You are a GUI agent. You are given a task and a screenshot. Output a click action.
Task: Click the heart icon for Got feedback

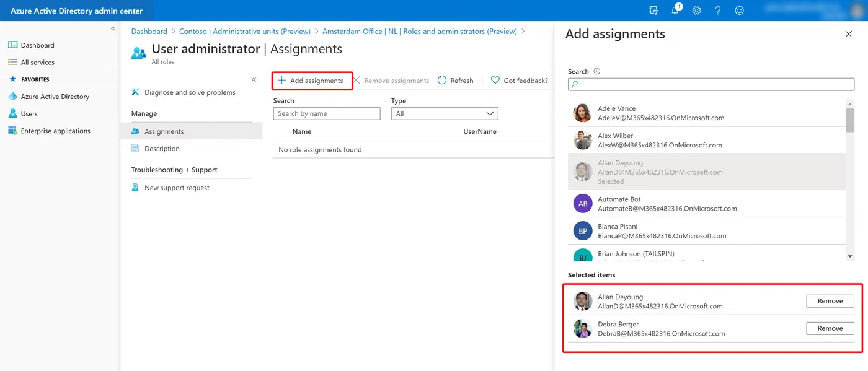pyautogui.click(x=495, y=81)
